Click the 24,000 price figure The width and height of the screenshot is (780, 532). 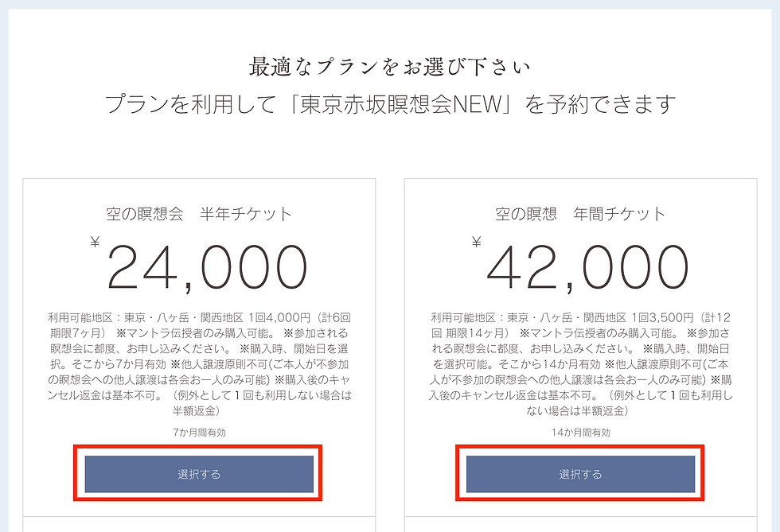tap(207, 268)
